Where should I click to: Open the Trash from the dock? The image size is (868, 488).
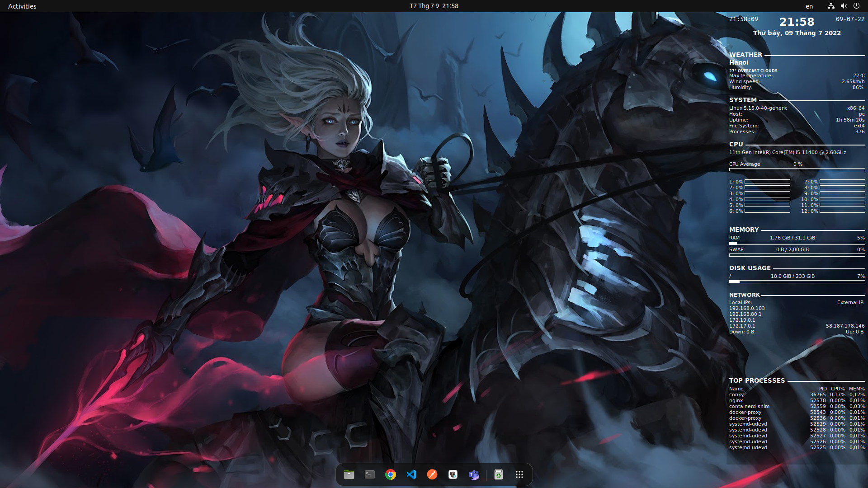(499, 474)
